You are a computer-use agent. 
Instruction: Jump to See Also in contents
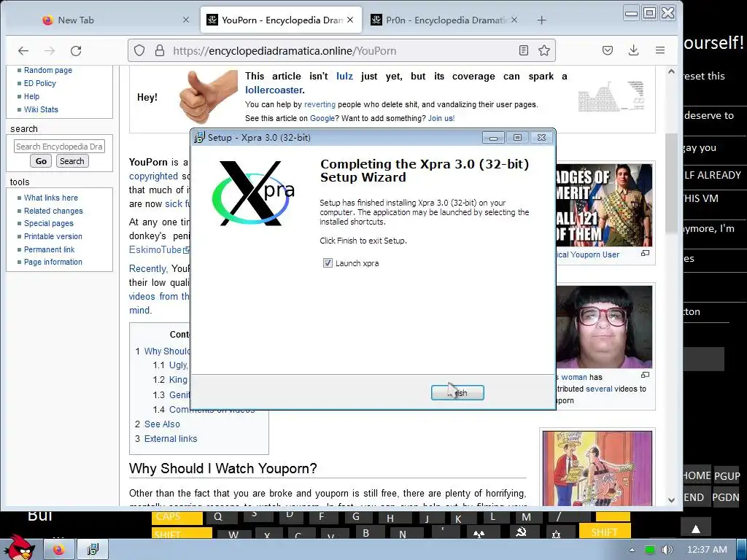162,424
